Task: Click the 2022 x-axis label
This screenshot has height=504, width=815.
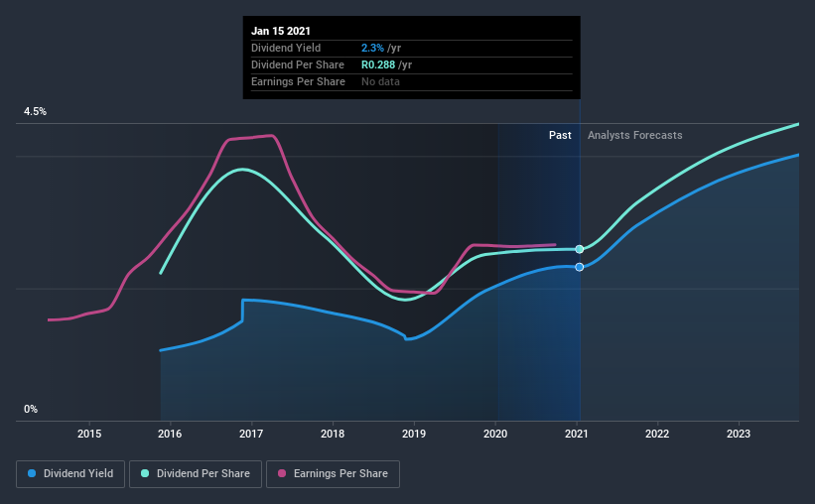Action: [x=657, y=434]
